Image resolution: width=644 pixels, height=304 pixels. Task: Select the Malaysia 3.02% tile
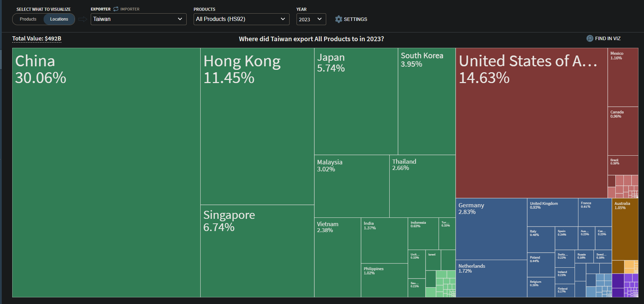tap(352, 186)
